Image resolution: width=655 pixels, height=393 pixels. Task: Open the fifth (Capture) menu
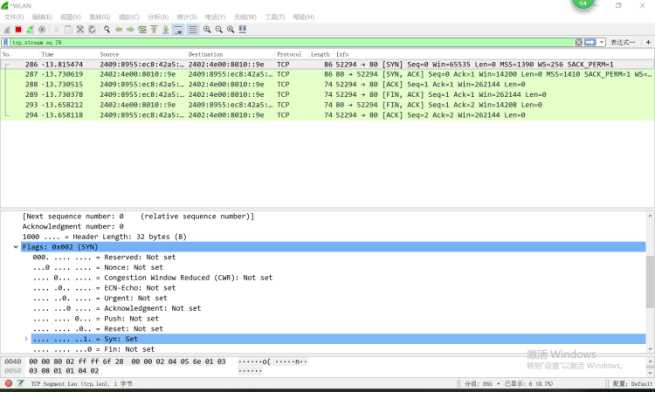pos(129,17)
